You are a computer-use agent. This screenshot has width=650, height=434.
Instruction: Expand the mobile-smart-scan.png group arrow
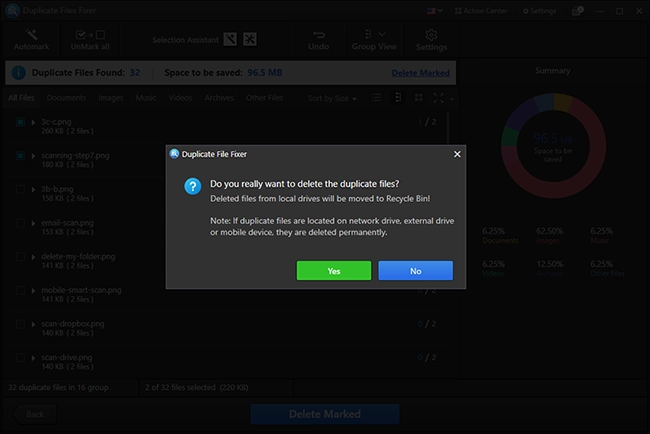(x=33, y=291)
